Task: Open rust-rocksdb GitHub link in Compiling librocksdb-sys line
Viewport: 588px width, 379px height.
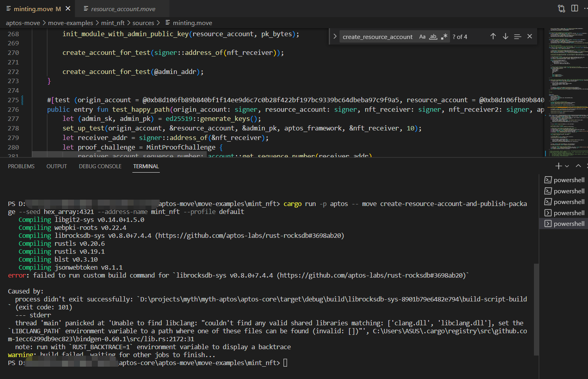Action: 250,235
